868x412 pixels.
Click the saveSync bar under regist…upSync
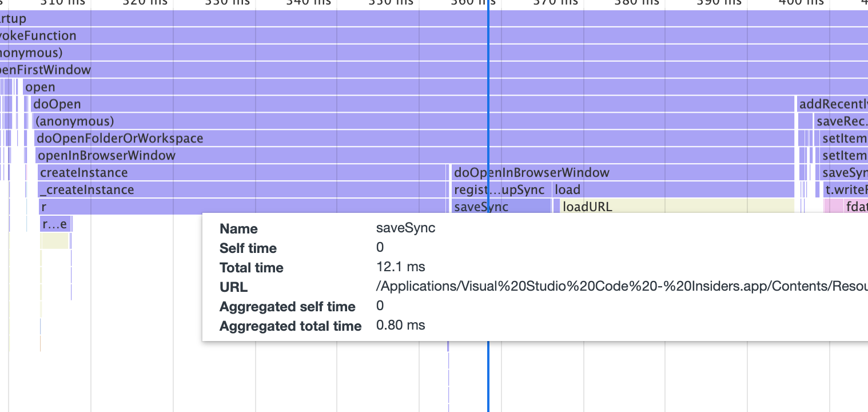tap(501, 207)
